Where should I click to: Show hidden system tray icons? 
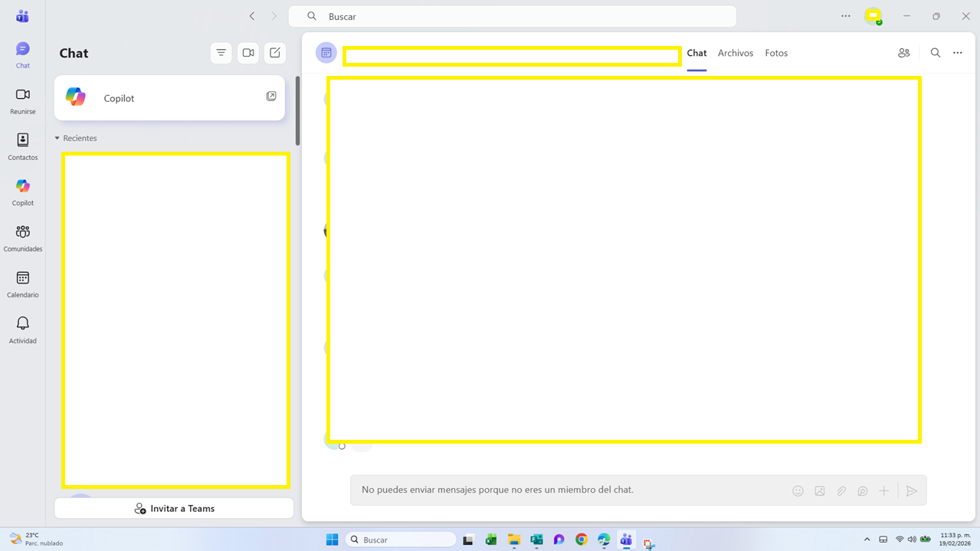(x=867, y=540)
